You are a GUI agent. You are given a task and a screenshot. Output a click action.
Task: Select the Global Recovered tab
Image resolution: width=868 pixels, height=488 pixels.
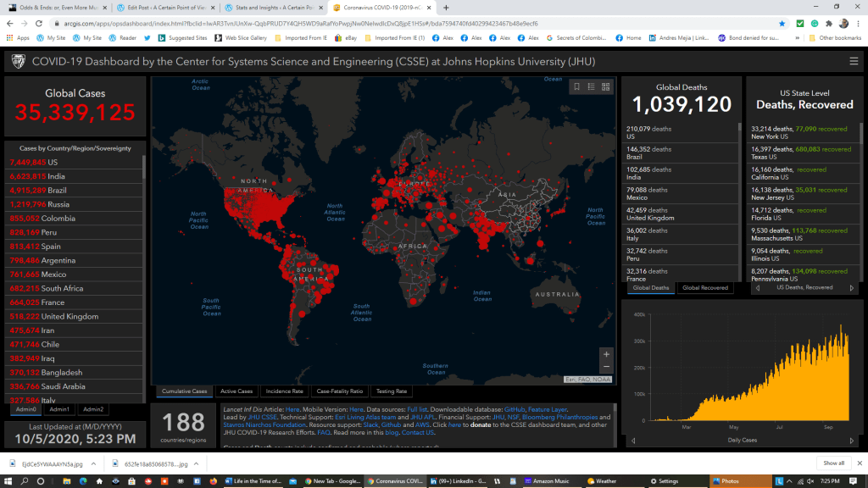(x=705, y=288)
